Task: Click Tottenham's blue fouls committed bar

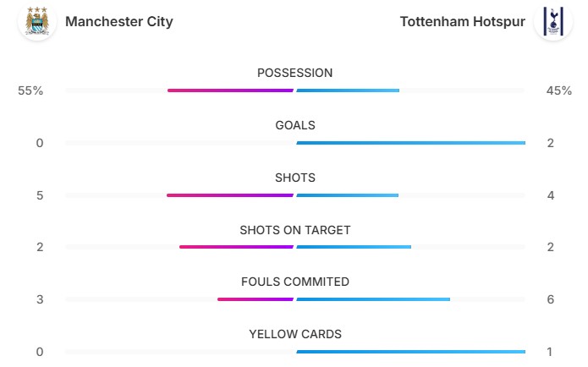Action: tap(373, 299)
